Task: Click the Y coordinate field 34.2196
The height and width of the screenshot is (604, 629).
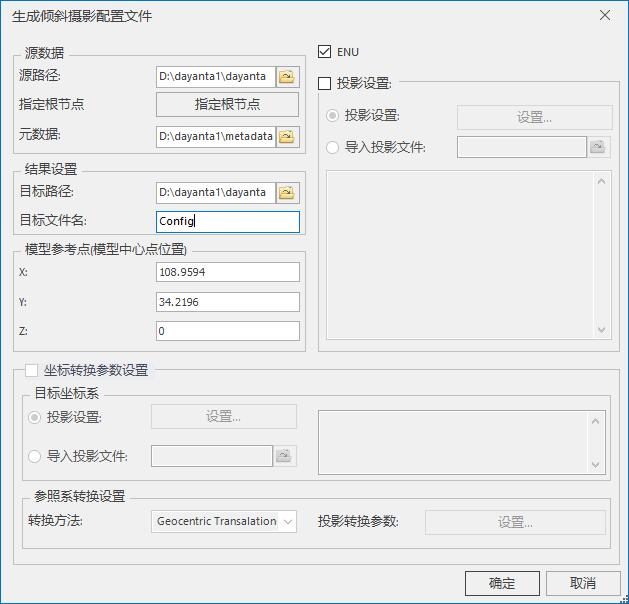Action: 228,302
